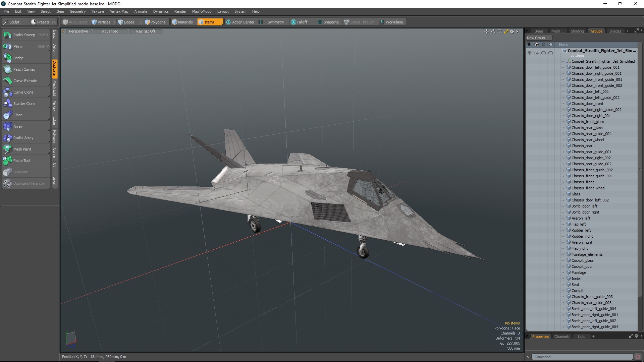
Task: Toggle visibility eye of the Combat_Stealth_Fighter_Jet group
Action: [529, 53]
